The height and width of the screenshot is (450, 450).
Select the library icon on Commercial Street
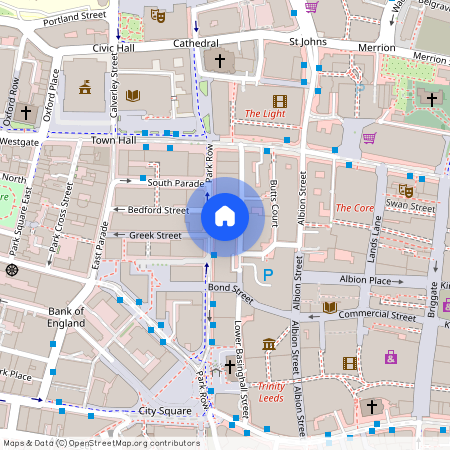tap(330, 307)
